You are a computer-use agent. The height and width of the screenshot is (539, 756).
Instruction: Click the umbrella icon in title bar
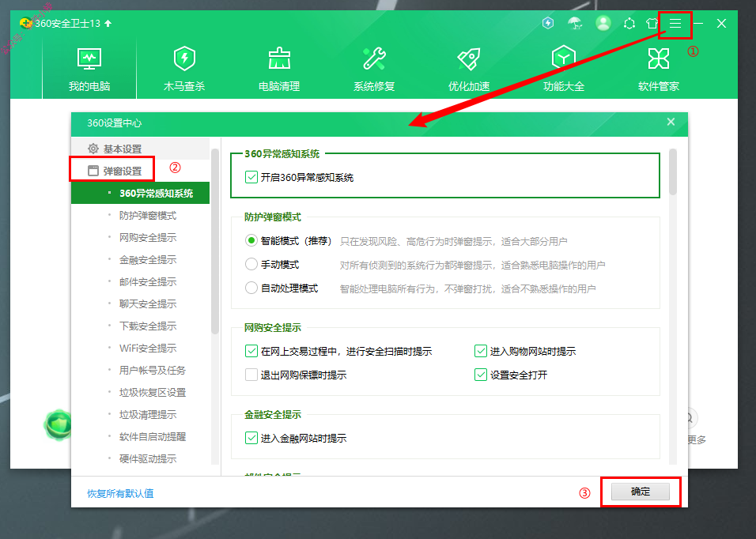tap(575, 23)
